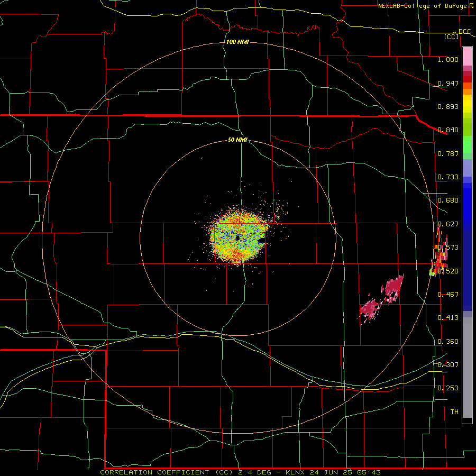
Task: Click the 0.733 scale value
Action: (448, 177)
